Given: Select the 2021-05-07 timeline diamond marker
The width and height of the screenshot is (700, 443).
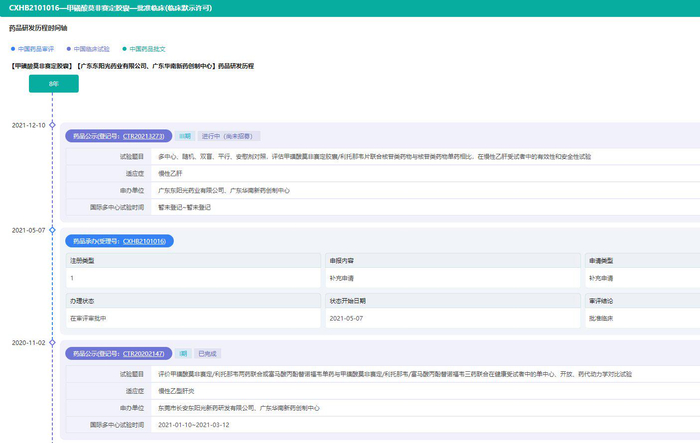Looking at the screenshot, I should 52,230.
